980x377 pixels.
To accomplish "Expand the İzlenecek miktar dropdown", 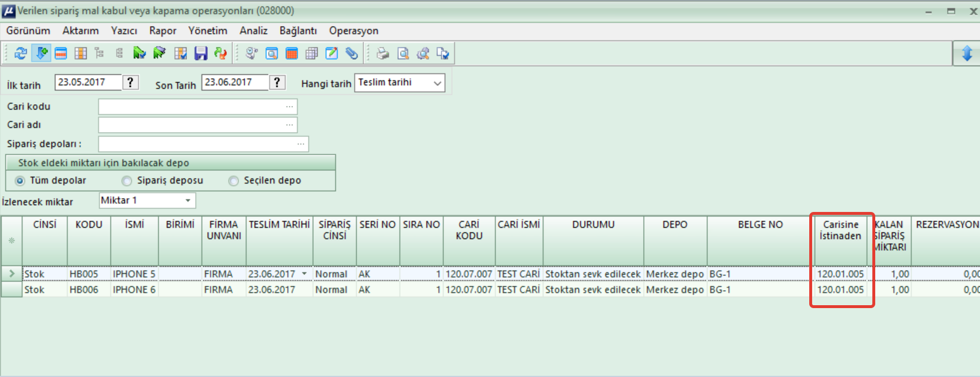I will click(x=188, y=200).
